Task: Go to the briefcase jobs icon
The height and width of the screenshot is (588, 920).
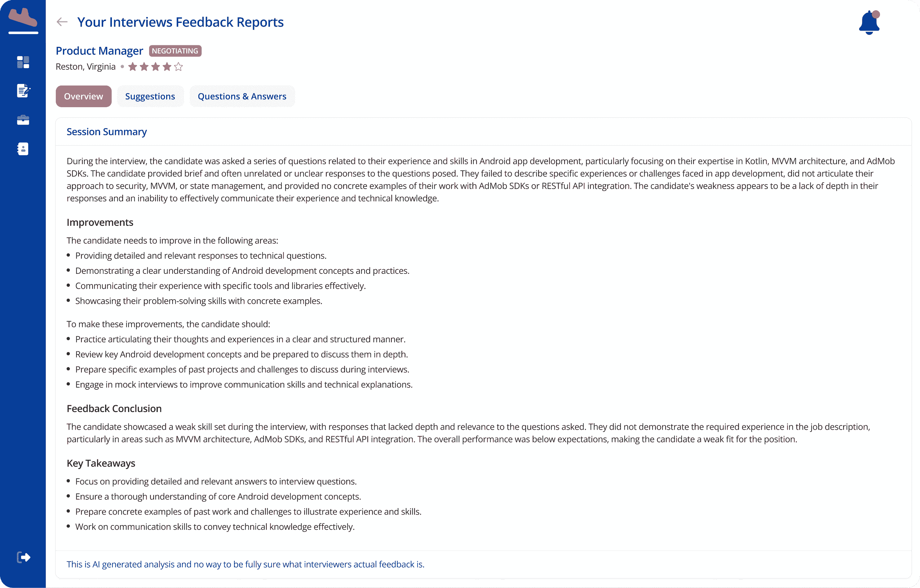Action: [x=23, y=120]
